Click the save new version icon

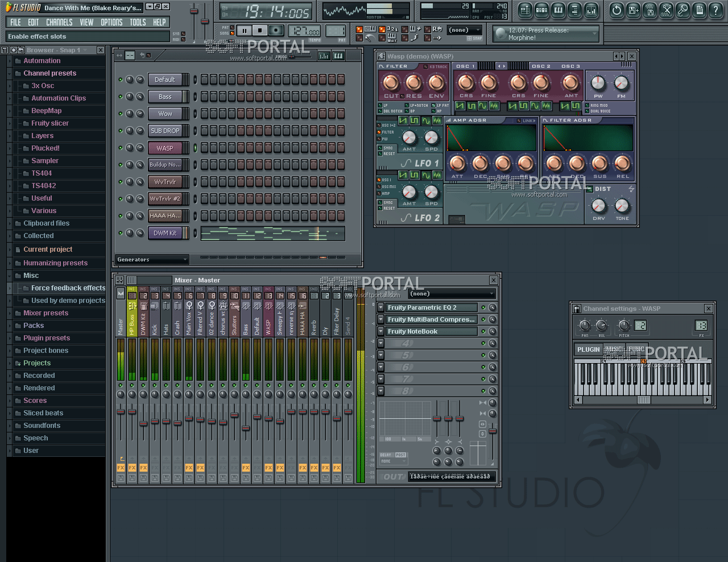click(633, 10)
